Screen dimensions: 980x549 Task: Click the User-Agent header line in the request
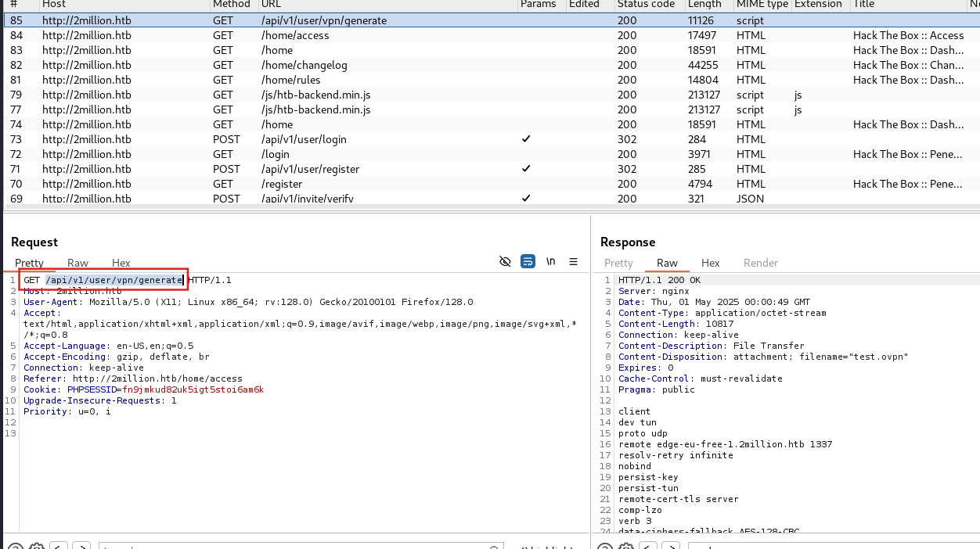click(x=248, y=302)
